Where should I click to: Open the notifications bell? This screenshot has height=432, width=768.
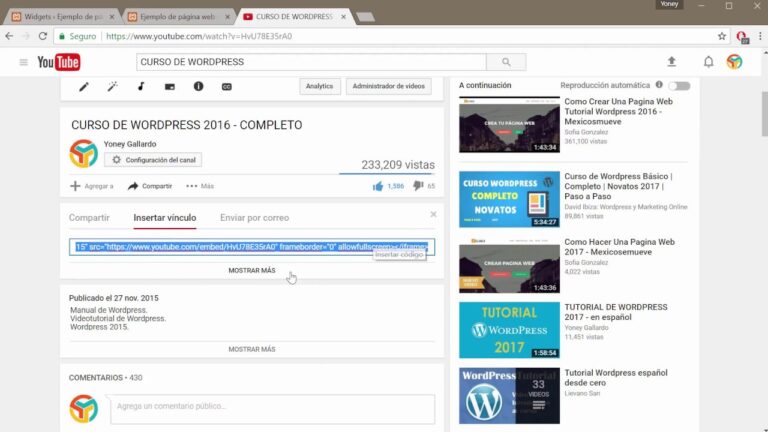(708, 62)
